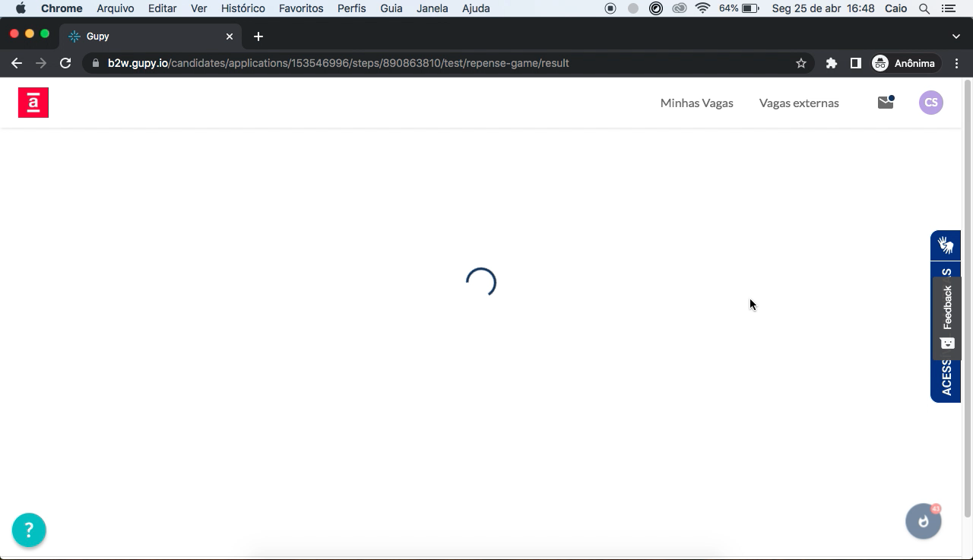
Task: Open Vagas externas link
Action: 798,103
